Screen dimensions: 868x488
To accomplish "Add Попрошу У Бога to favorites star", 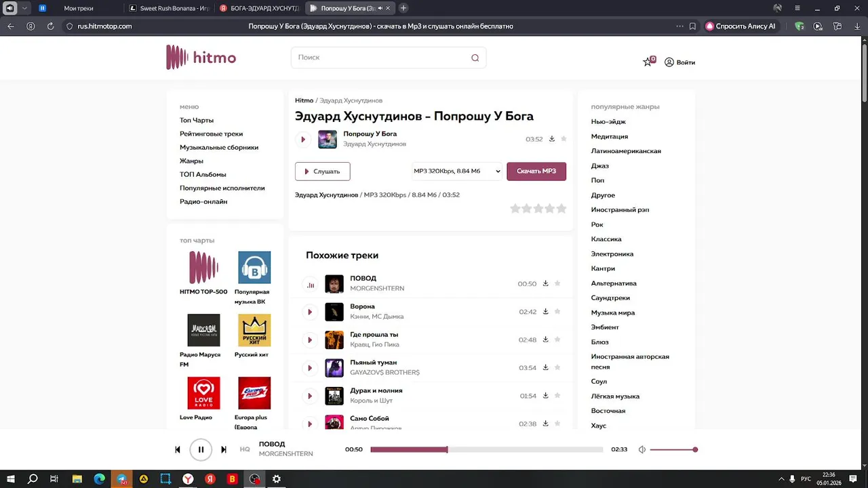I will (x=564, y=139).
